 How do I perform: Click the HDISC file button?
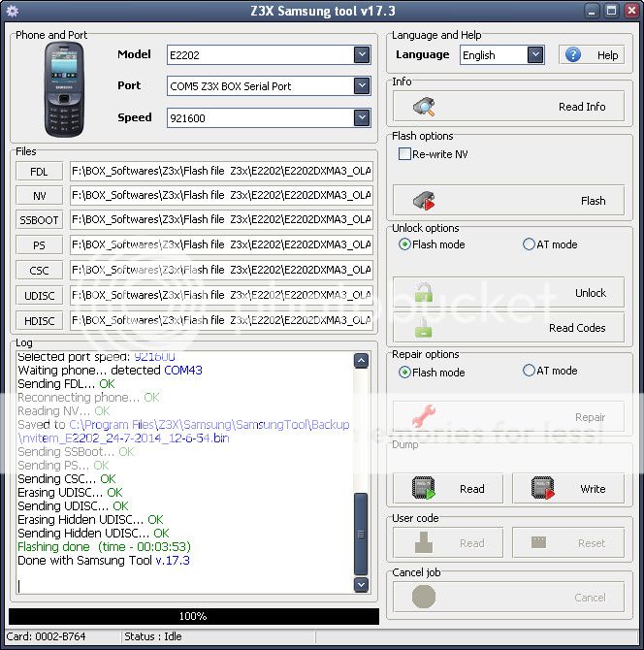pyautogui.click(x=39, y=320)
